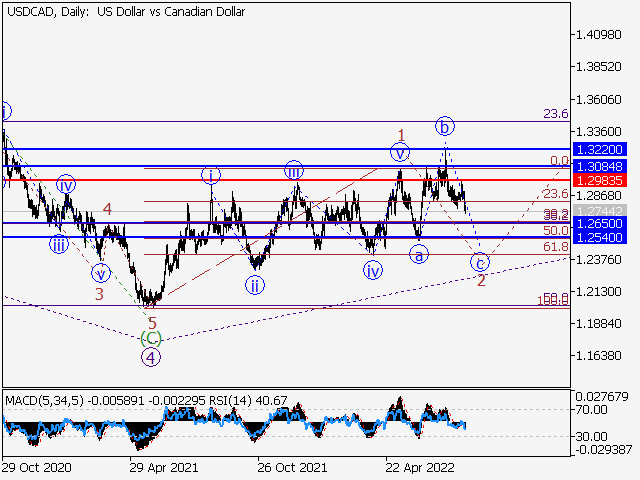Image resolution: width=640 pixels, height=480 pixels.
Task: Select the 100.0 Fibonacci retracement label
Action: pos(553,301)
